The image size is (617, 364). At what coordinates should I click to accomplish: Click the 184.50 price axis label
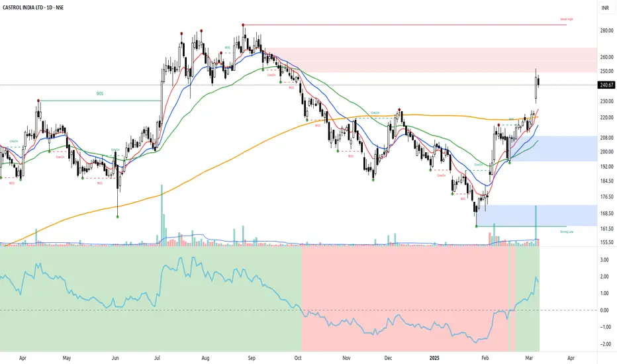pyautogui.click(x=607, y=181)
